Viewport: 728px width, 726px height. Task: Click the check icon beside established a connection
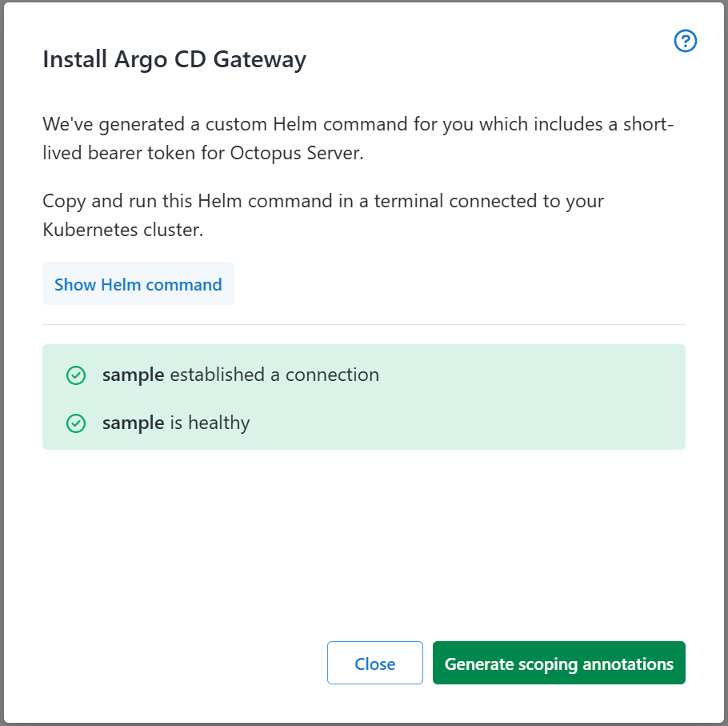(76, 375)
